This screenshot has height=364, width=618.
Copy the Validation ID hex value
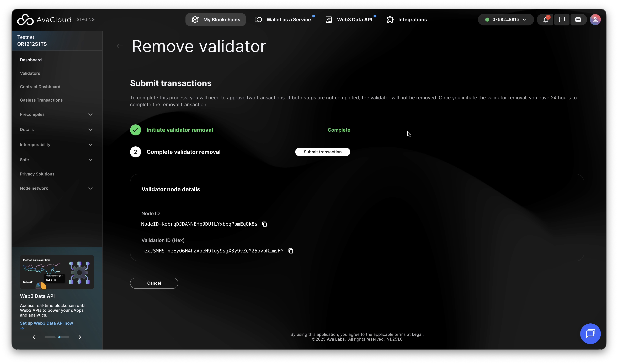tap(291, 251)
